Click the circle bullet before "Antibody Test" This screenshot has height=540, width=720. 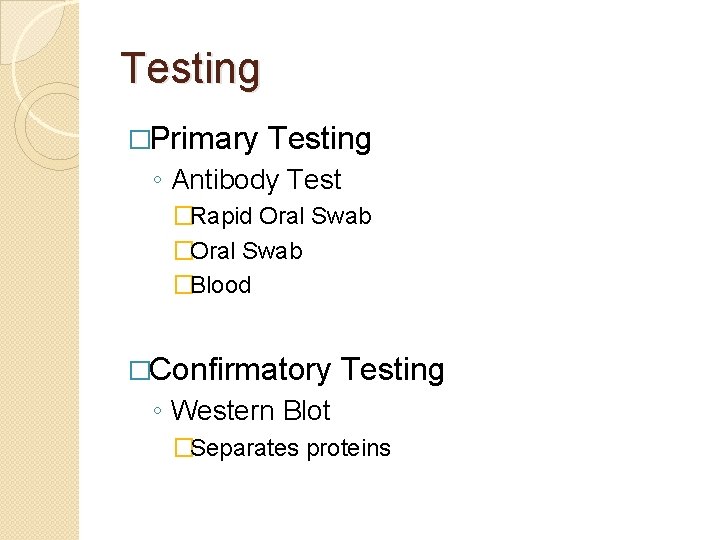point(159,182)
